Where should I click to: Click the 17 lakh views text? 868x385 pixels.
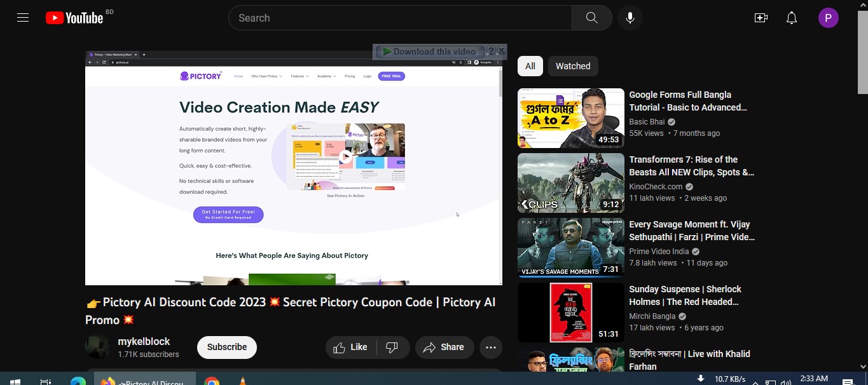pos(652,328)
